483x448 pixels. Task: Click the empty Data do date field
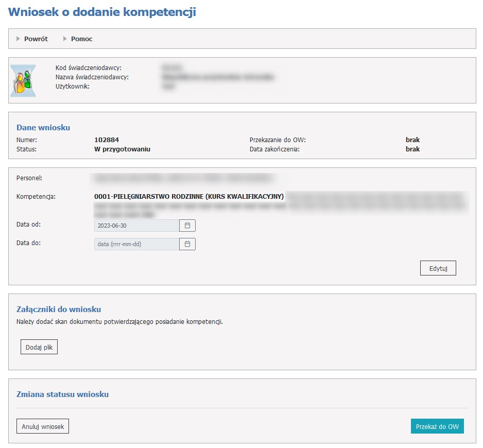(x=136, y=244)
